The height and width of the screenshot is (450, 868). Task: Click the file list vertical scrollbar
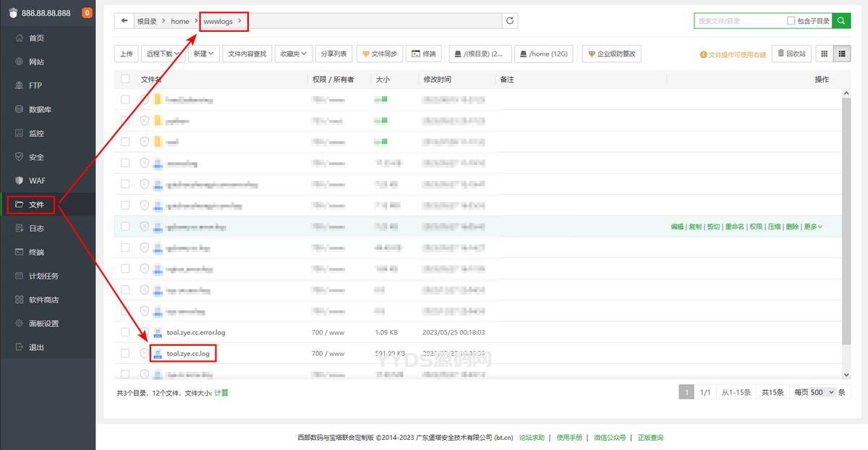coord(846,217)
